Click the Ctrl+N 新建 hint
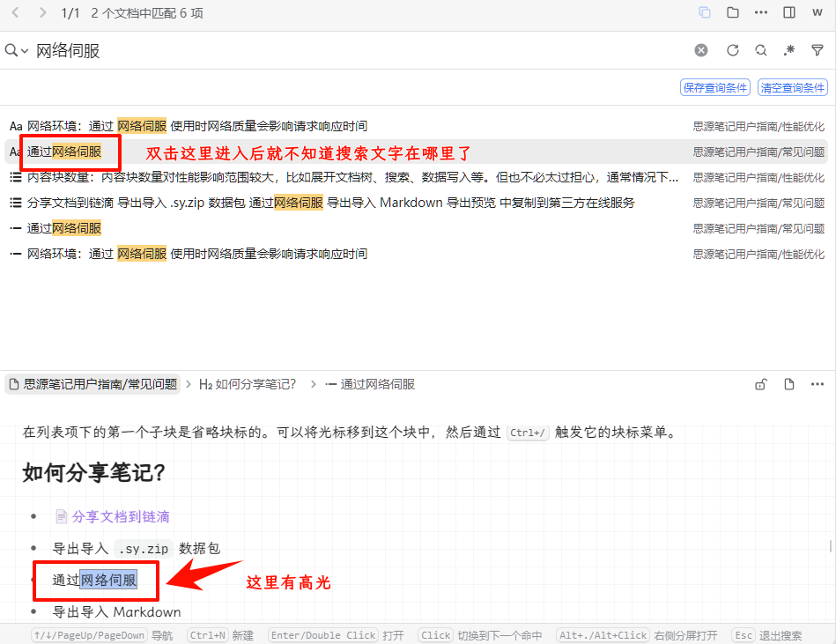Viewport: 836px width, 644px height. point(221,635)
